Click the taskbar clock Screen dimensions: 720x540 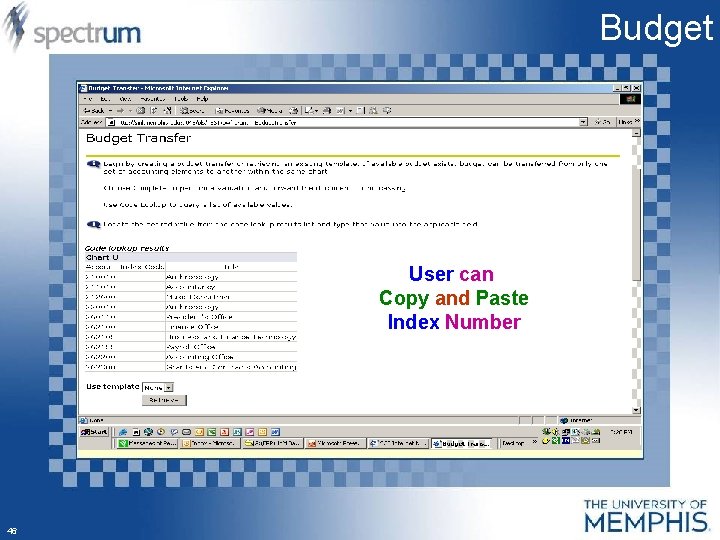(621, 432)
